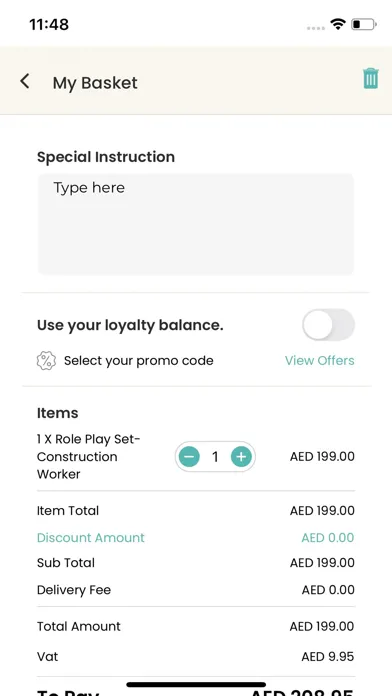The width and height of the screenshot is (392, 696).
Task: Tap the Discount Amount label
Action: [91, 538]
